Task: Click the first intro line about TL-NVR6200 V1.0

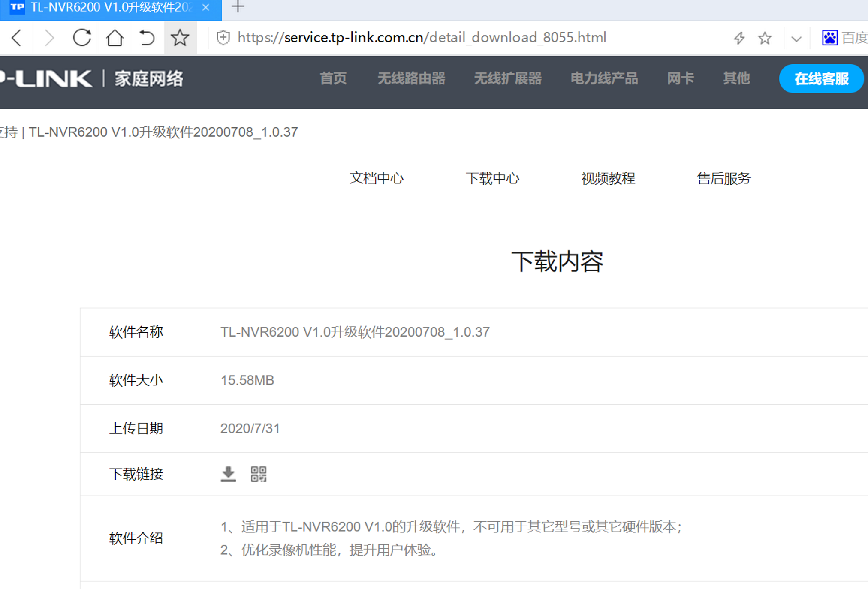Action: (x=452, y=527)
